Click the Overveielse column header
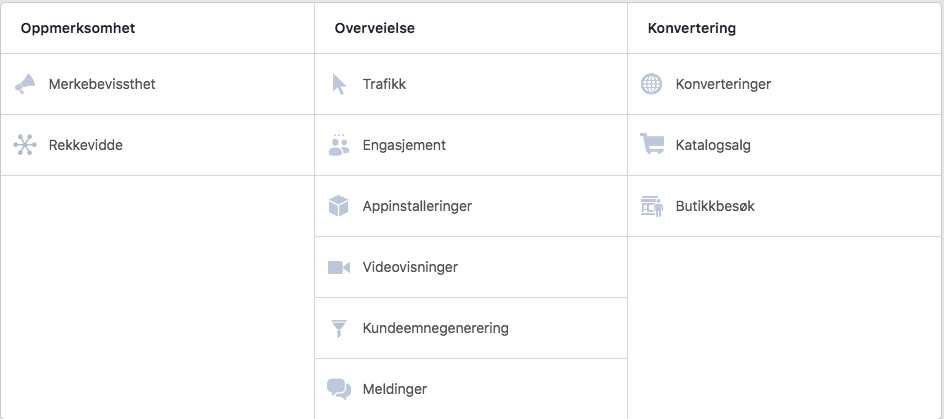 coord(375,28)
